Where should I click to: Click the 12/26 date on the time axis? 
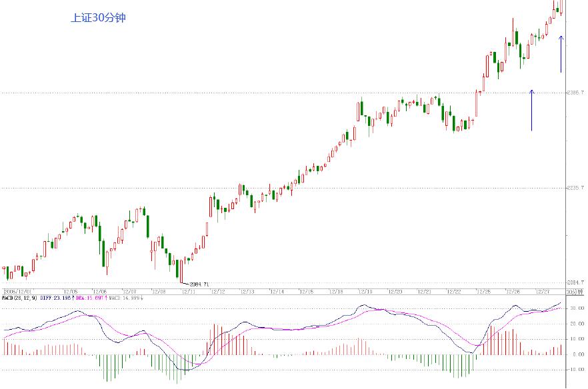[513, 291]
